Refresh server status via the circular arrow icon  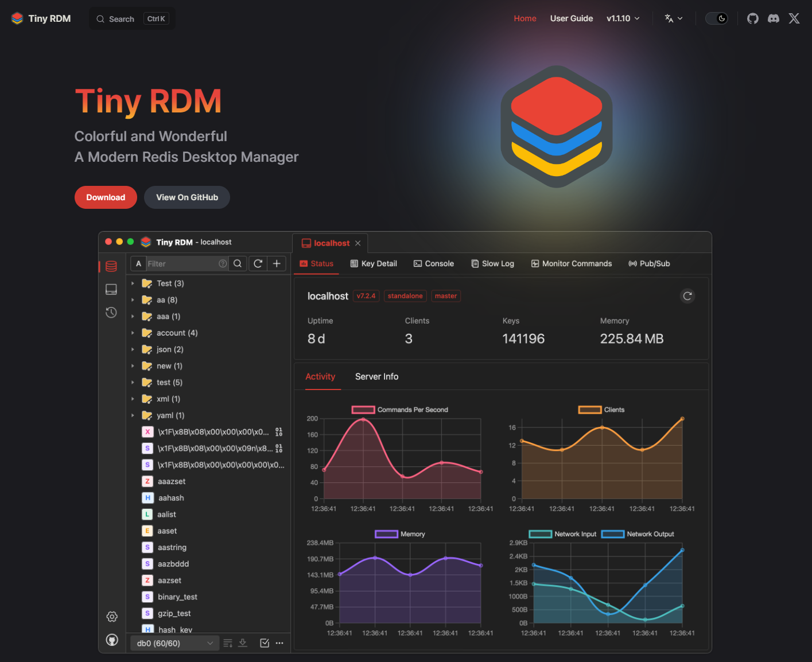[687, 296]
